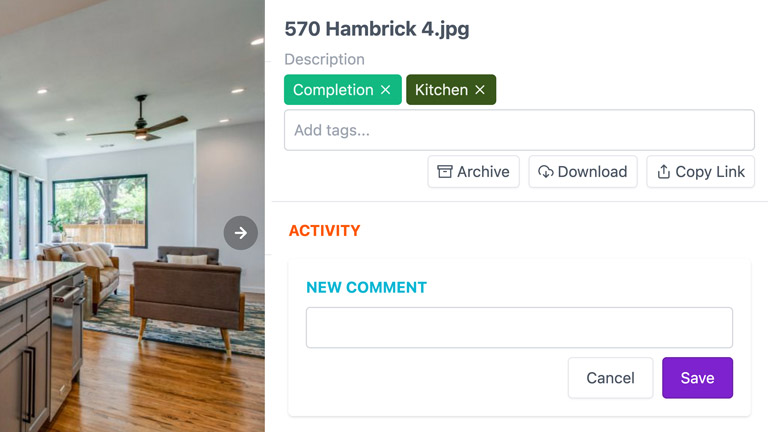
Task: Focus the Add tags input field
Action: coord(519,130)
